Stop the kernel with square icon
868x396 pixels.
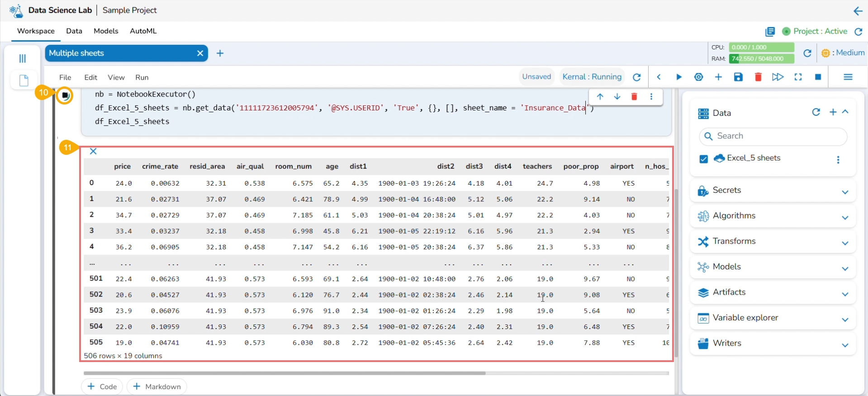pos(818,77)
